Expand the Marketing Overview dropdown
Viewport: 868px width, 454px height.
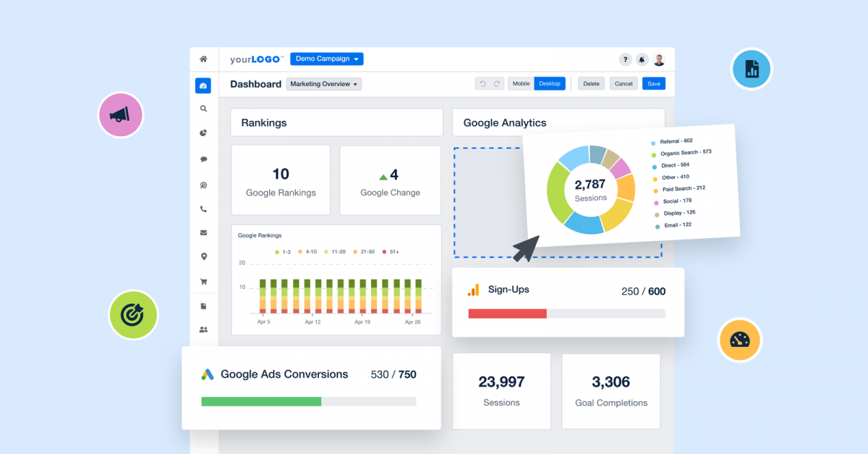(323, 84)
